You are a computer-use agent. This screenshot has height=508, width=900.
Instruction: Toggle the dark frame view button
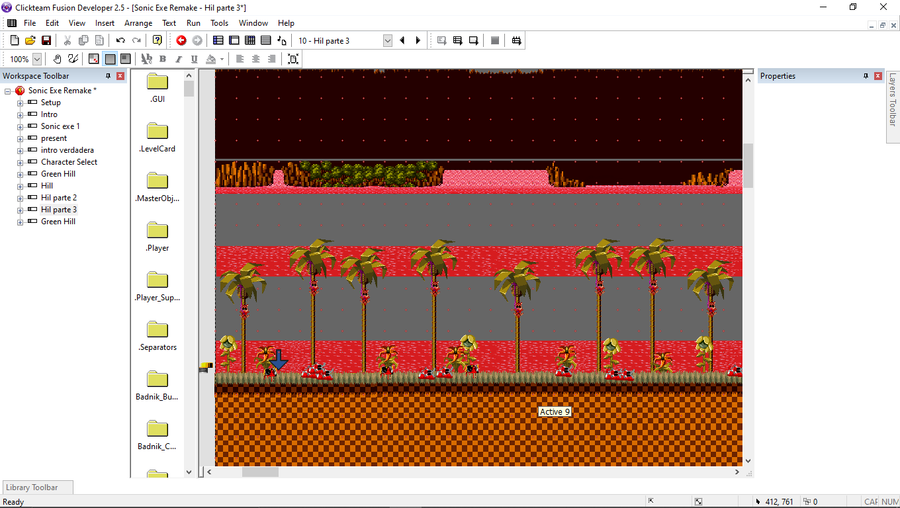[125, 59]
